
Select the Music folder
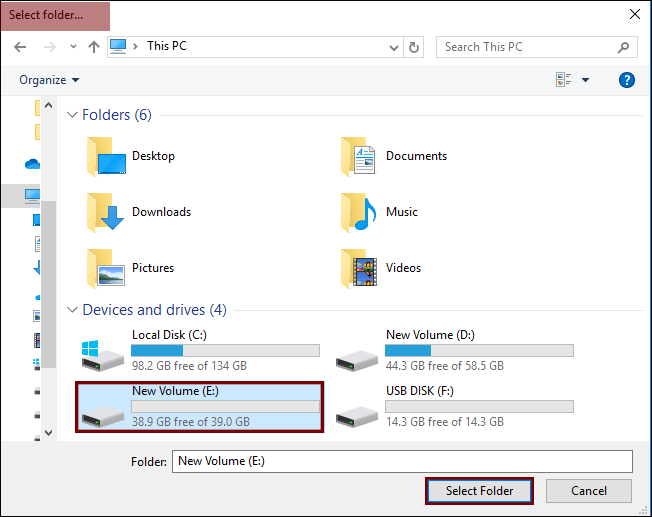pyautogui.click(x=379, y=212)
